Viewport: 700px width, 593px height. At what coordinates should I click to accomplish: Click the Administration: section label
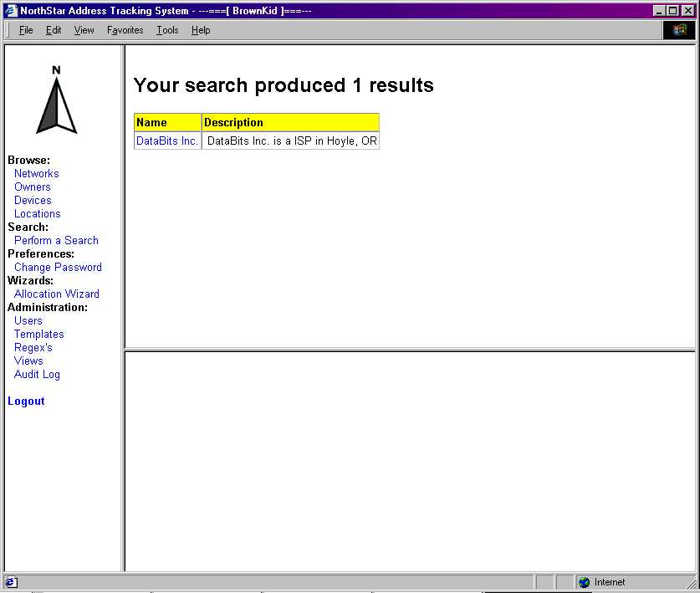tap(48, 307)
